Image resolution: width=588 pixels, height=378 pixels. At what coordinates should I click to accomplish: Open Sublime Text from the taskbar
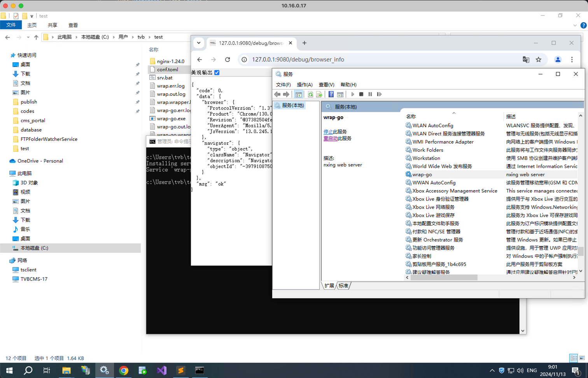tap(181, 370)
